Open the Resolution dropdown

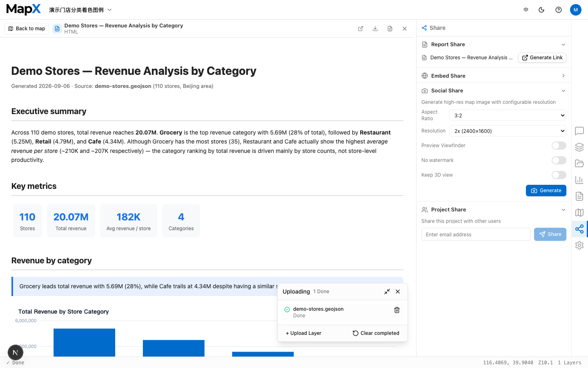508,131
